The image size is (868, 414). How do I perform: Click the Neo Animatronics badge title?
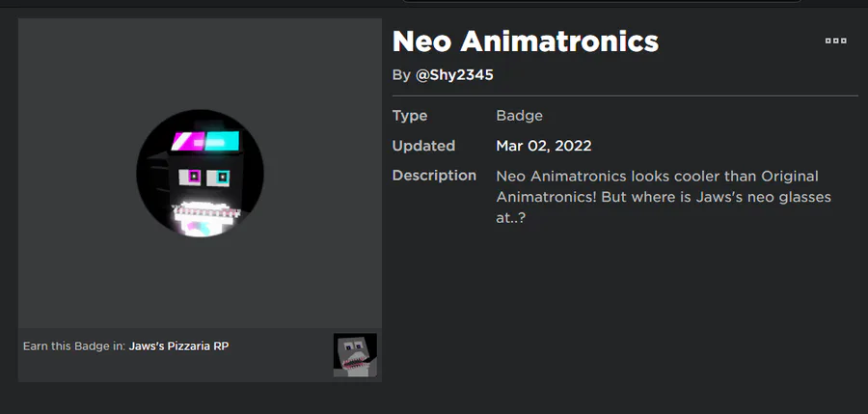[x=526, y=41]
